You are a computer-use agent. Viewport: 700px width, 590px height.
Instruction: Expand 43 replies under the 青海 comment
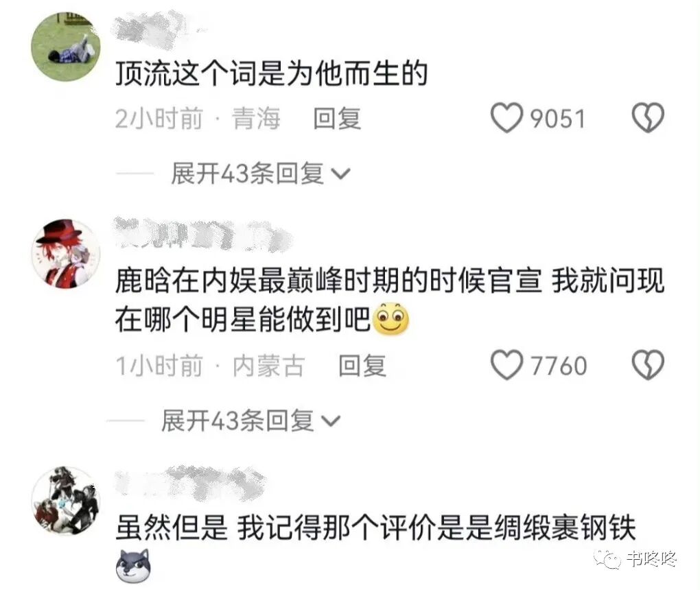(x=260, y=173)
